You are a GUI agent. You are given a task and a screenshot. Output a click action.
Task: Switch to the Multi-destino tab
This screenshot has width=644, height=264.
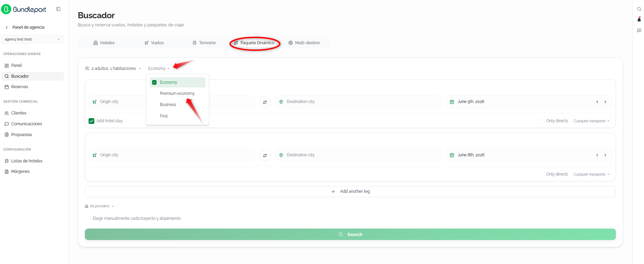tap(304, 43)
